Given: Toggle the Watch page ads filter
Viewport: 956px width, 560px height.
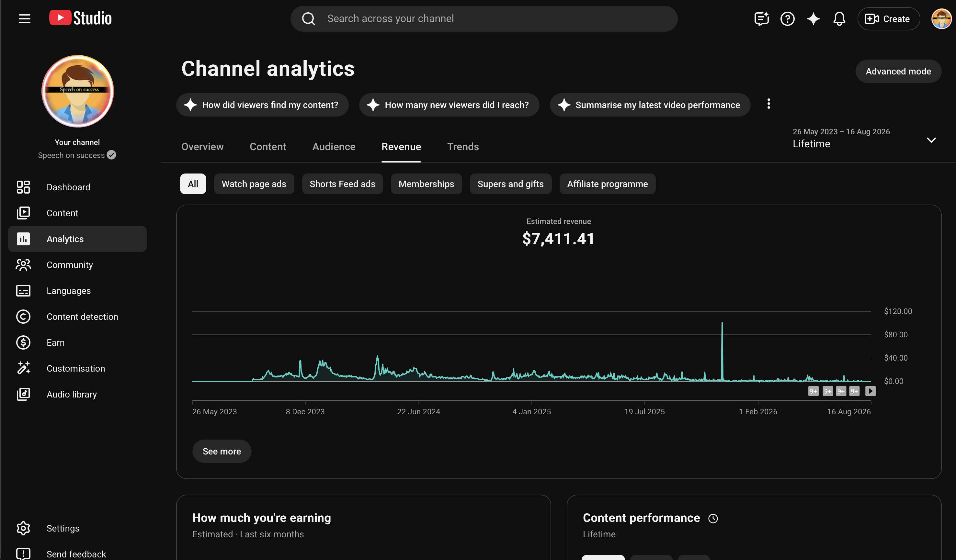Looking at the screenshot, I should coord(254,184).
